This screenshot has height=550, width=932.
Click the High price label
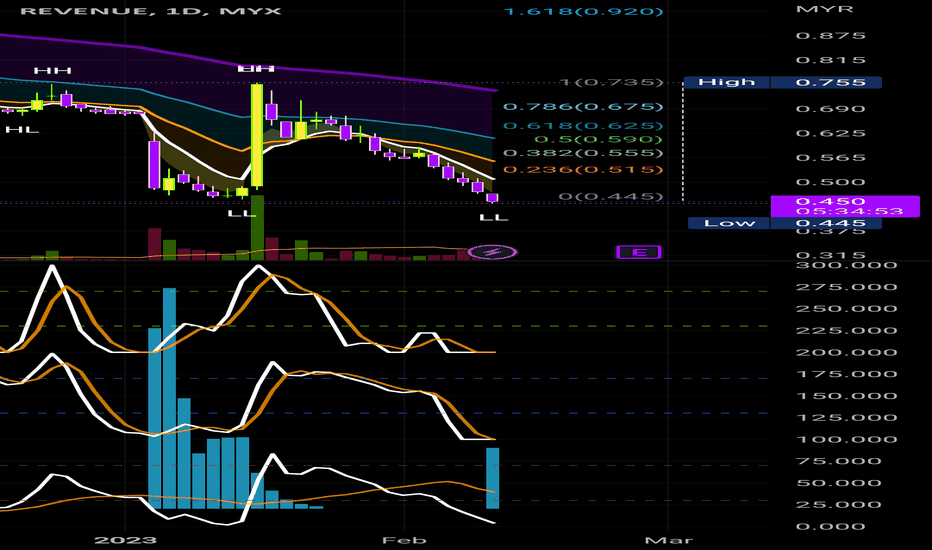click(x=726, y=82)
